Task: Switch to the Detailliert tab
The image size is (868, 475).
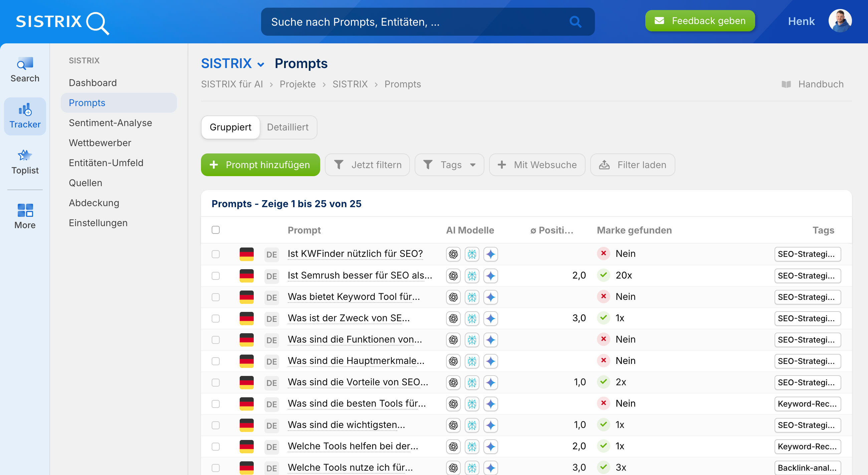Action: (x=287, y=127)
